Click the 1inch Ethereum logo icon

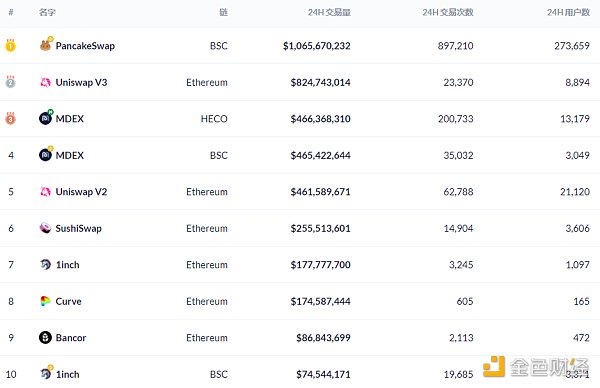(46, 264)
